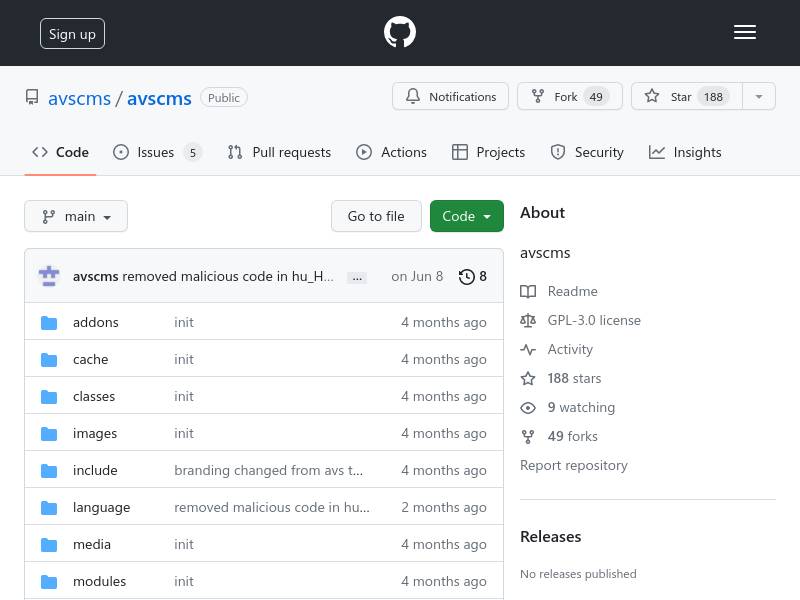The width and height of the screenshot is (800, 600).
Task: Click the images folder icon
Action: [49, 434]
